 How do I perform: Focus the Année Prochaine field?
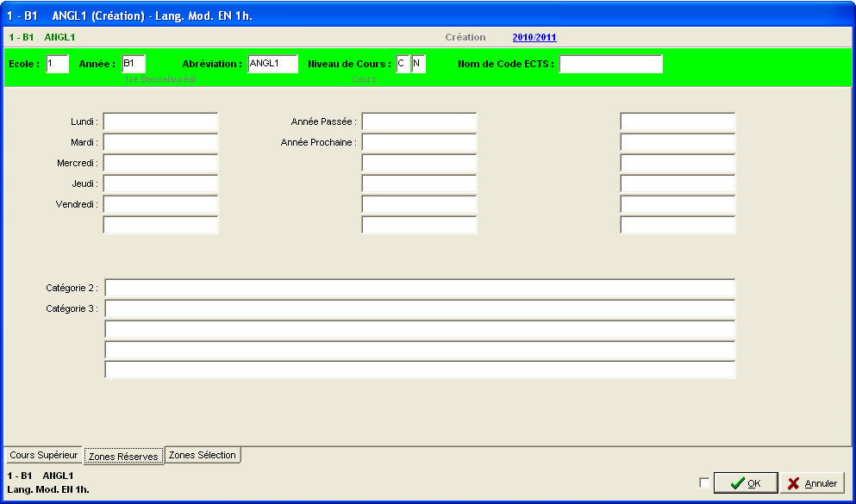[x=419, y=142]
